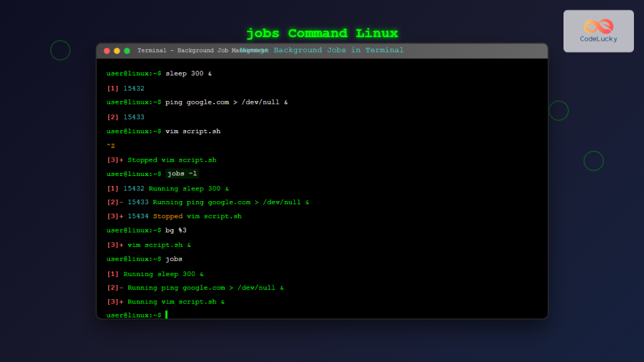The image size is (644, 362).
Task: Expand the [3]+ vim script.sh job entry
Action: [148, 244]
